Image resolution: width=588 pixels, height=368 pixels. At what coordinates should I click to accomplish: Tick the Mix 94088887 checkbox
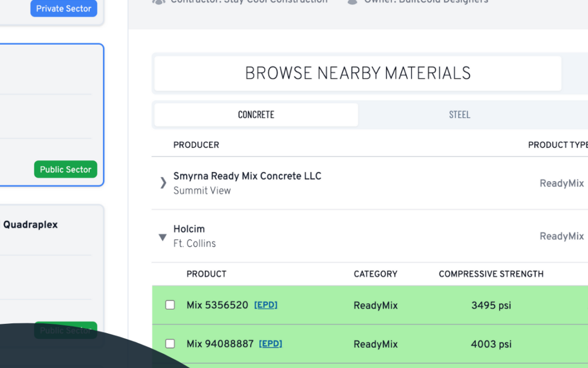click(x=170, y=343)
